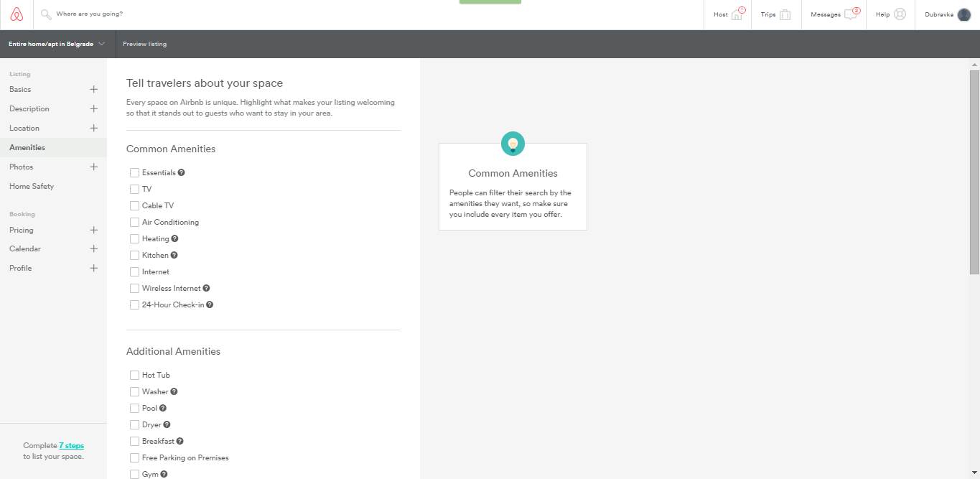Enable the Air Conditioning checkbox

click(134, 223)
